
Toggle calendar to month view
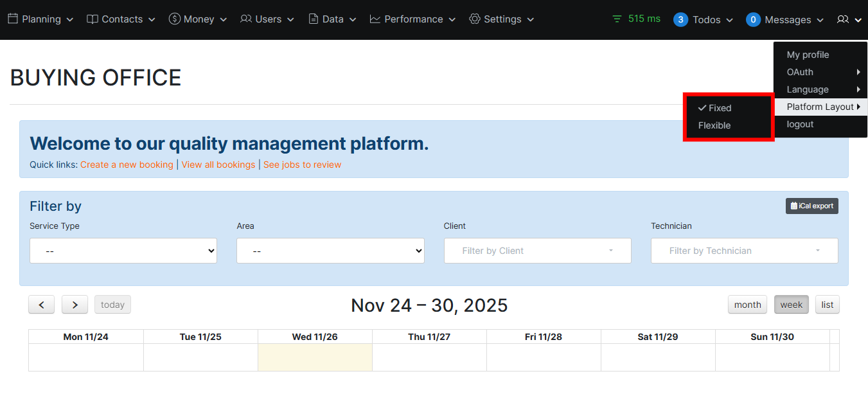747,304
